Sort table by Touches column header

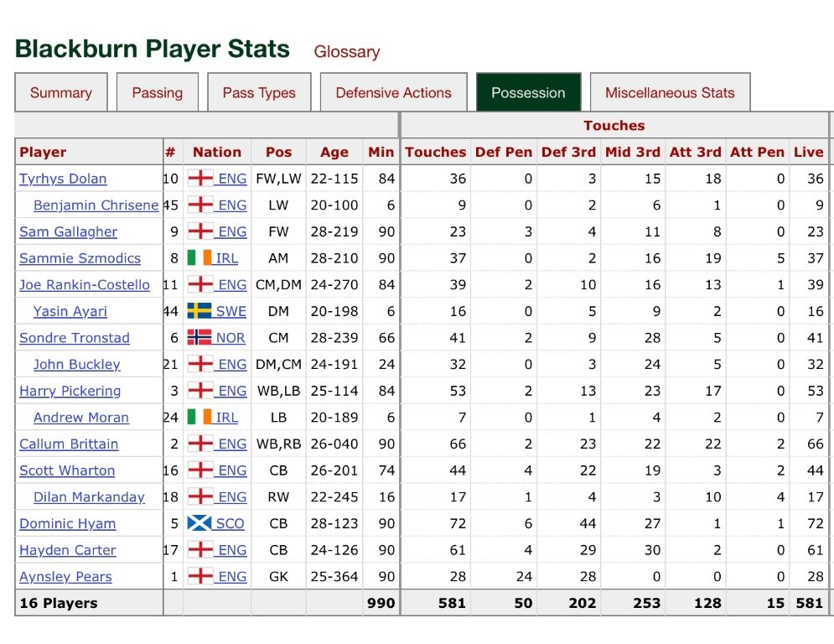(x=435, y=152)
